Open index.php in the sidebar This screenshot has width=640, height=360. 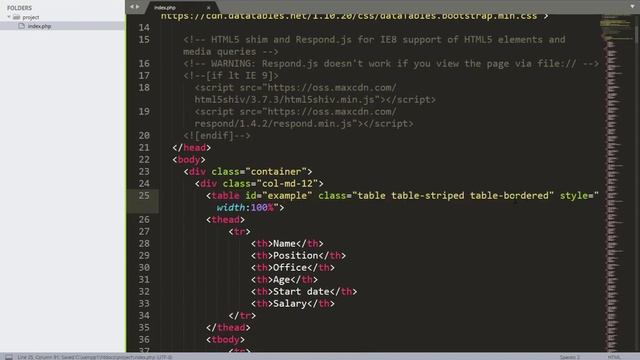click(x=39, y=26)
